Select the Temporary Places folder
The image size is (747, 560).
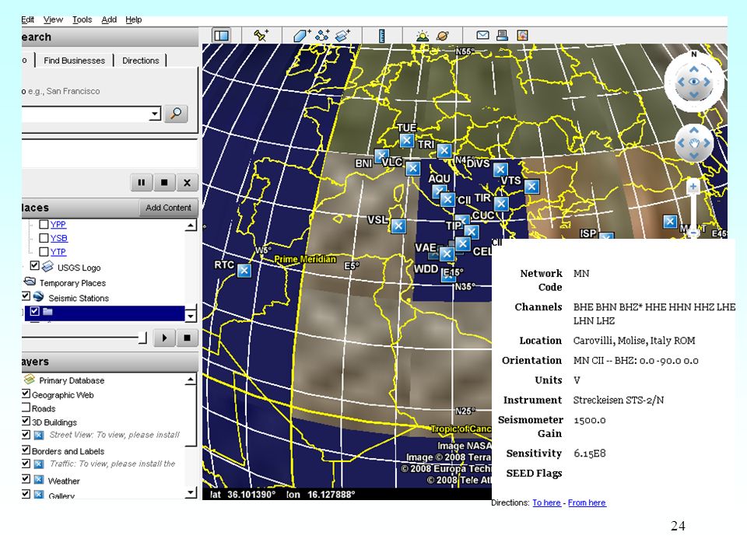coord(72,283)
